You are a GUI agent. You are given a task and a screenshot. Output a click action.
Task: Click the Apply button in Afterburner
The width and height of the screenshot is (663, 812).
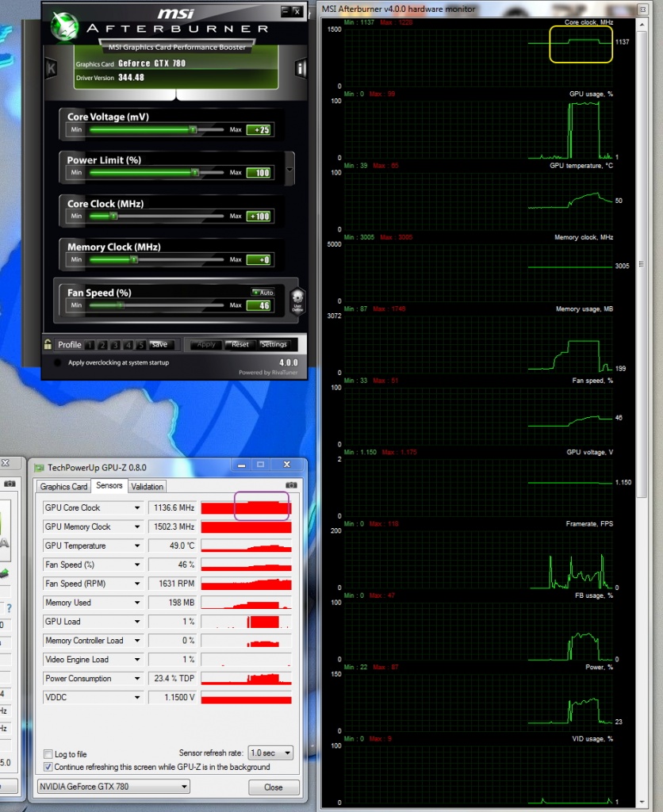point(205,344)
